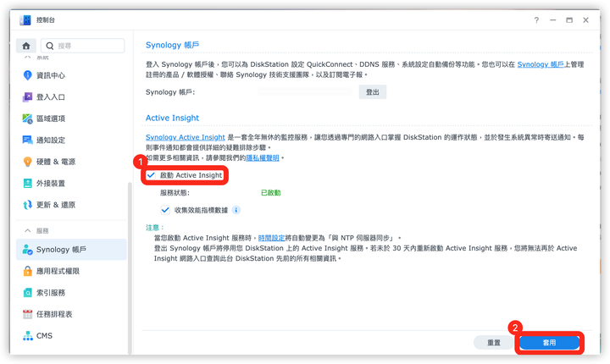
Task: Select 區域選項 menu item
Action: click(71, 119)
